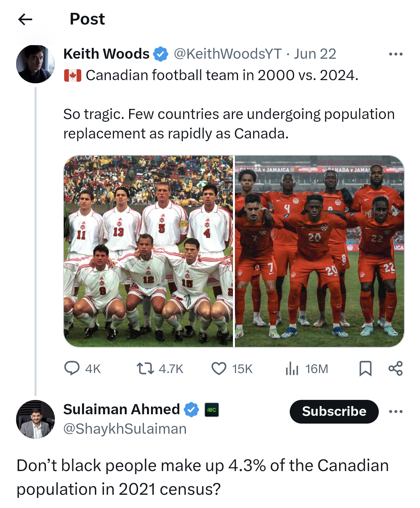Open the more options menu on Keith Woods post
The width and height of the screenshot is (420, 508).
click(396, 53)
